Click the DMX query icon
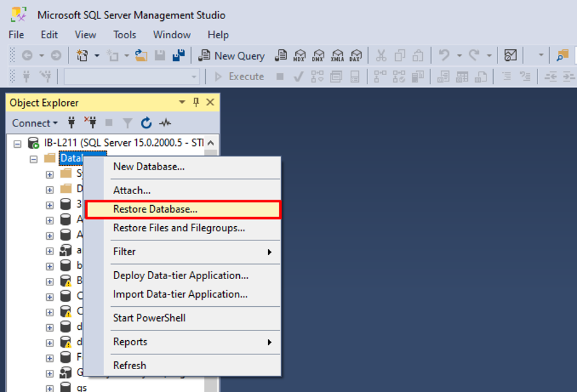 [x=318, y=55]
